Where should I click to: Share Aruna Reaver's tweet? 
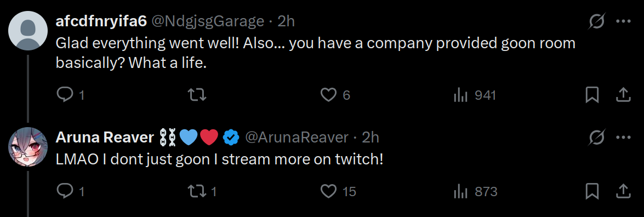(x=623, y=191)
